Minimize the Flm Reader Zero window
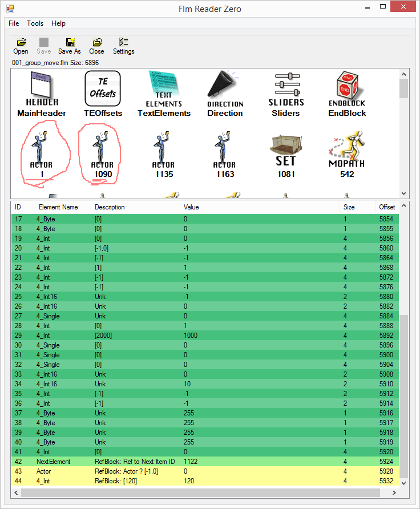The image size is (420, 509). coord(367,7)
